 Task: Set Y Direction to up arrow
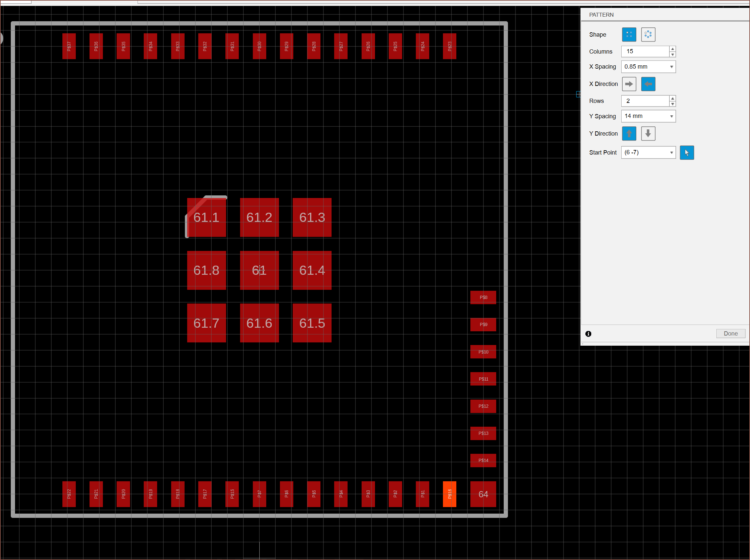coord(629,134)
